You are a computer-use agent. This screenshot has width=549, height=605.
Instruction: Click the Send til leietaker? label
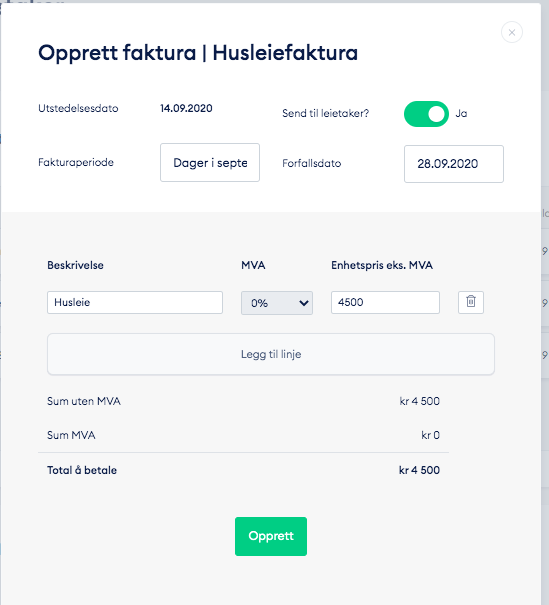click(326, 113)
